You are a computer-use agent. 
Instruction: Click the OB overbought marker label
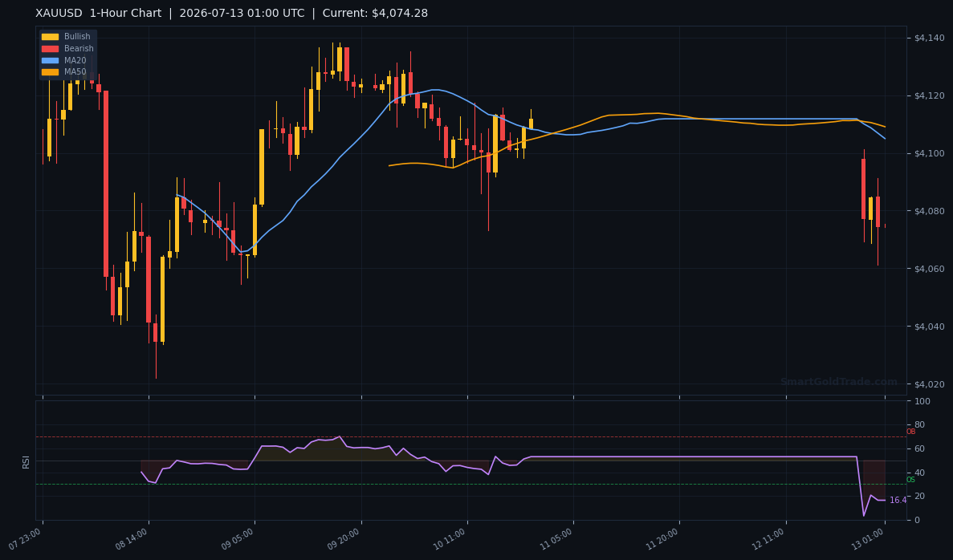coord(910,432)
